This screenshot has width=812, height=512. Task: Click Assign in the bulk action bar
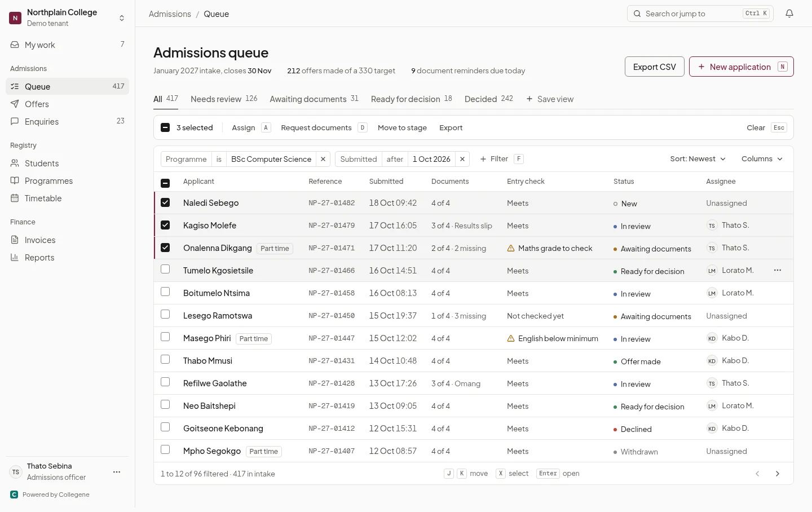coord(251,128)
